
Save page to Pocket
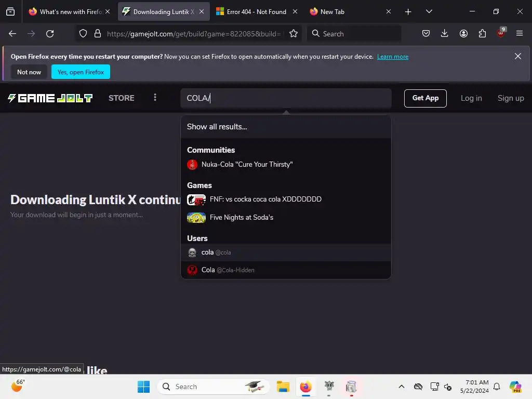click(426, 34)
